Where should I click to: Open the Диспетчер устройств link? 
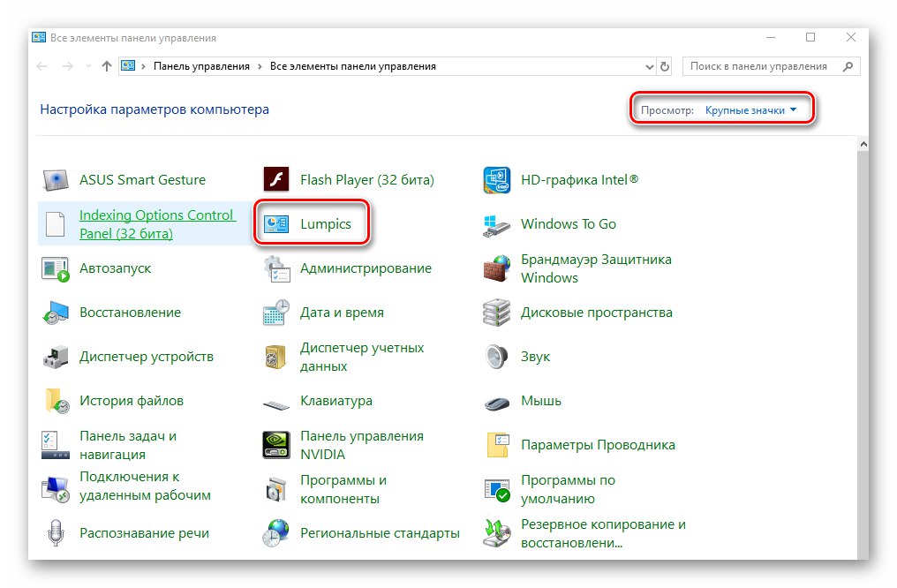pyautogui.click(x=147, y=357)
